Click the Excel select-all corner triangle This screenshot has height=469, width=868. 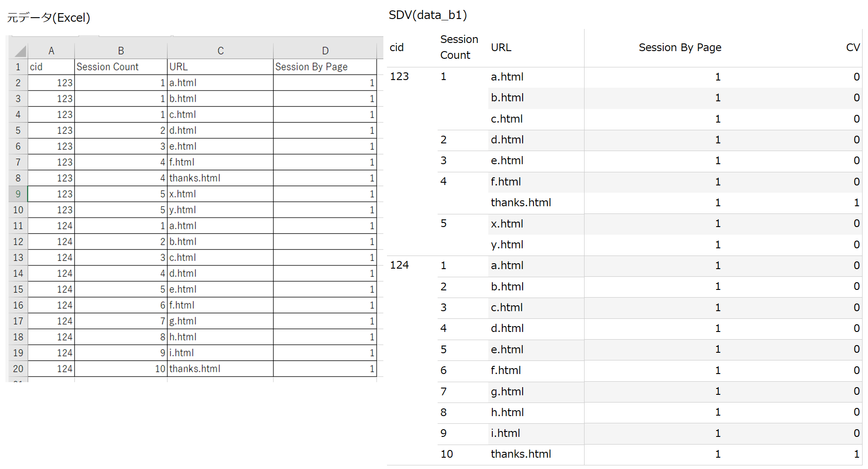pyautogui.click(x=20, y=51)
